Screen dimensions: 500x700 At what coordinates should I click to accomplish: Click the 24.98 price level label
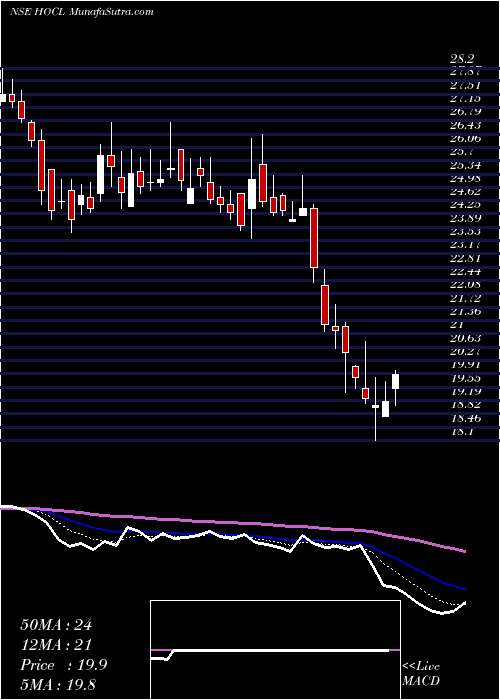(465, 178)
